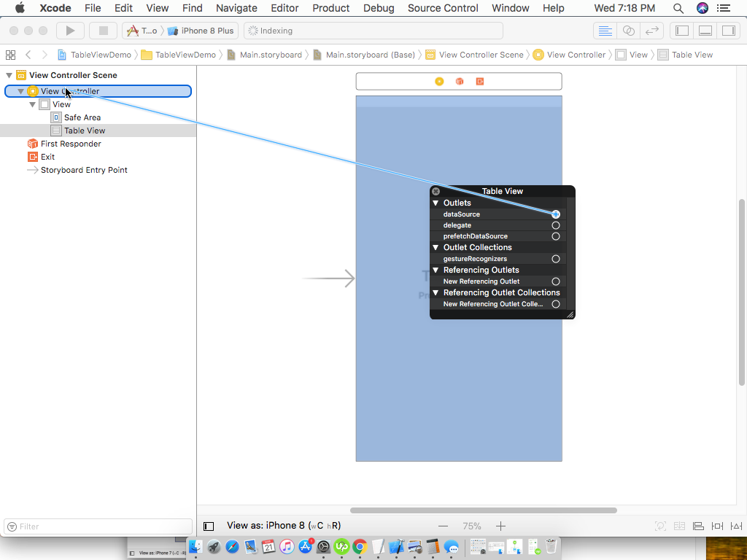Viewport: 747px width, 560px height.
Task: Click the Run (play) button
Action: tap(70, 31)
